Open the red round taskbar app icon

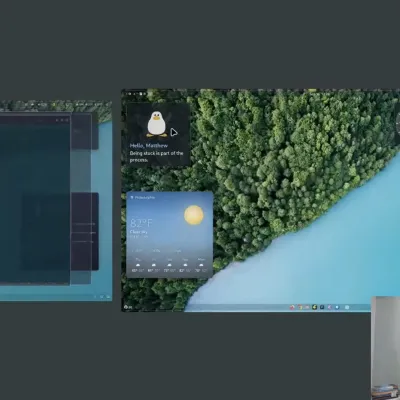(x=292, y=307)
